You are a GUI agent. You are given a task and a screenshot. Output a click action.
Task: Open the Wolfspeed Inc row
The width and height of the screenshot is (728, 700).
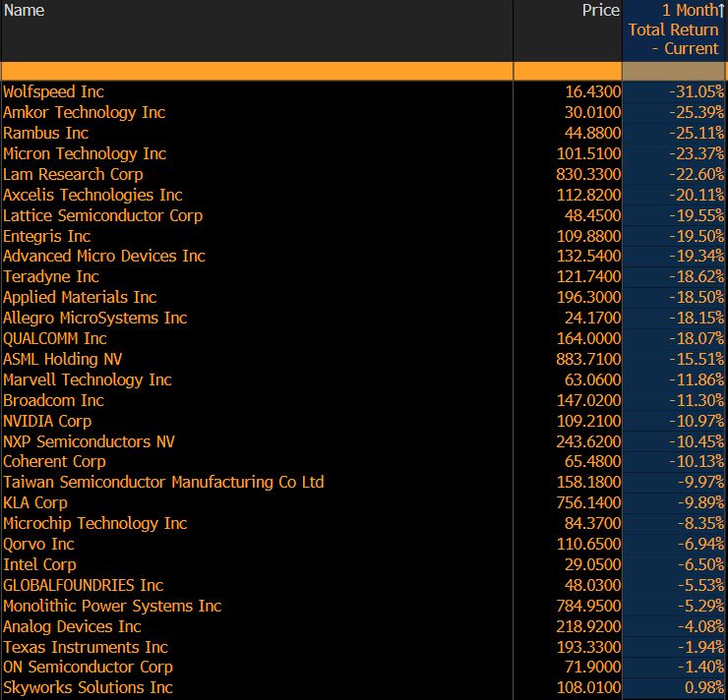[x=53, y=91]
